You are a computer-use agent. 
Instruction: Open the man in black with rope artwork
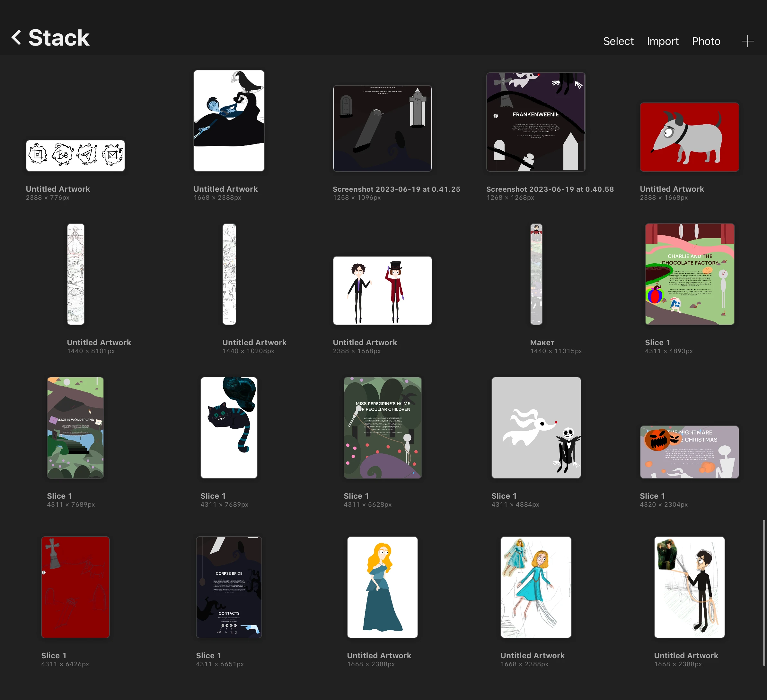(x=689, y=587)
